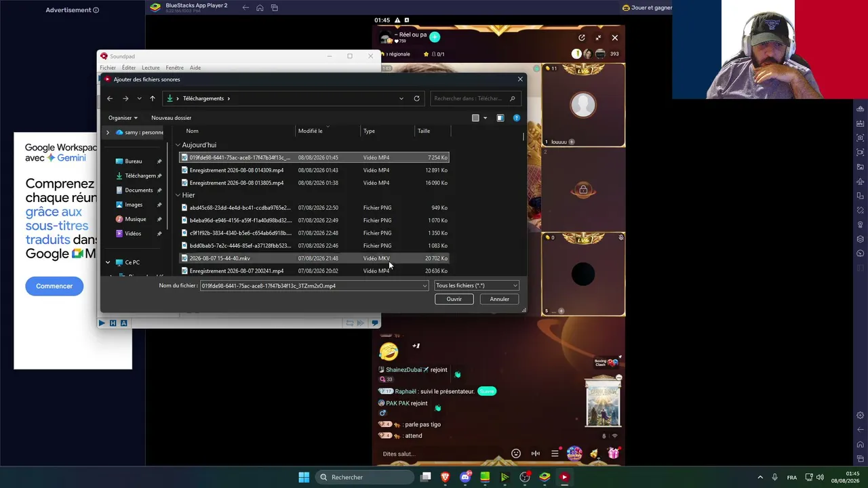Image resolution: width=868 pixels, height=488 pixels.
Task: Click the taskbar Rechercher search box
Action: [366, 477]
